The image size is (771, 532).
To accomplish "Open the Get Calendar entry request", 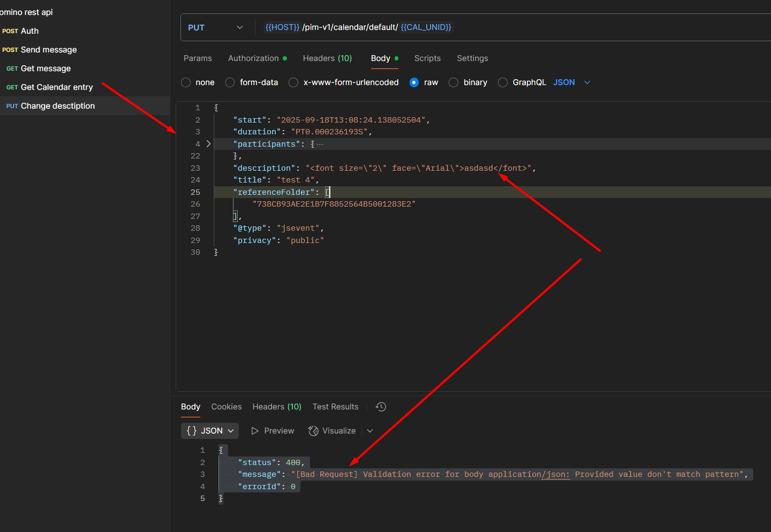I will pos(56,87).
